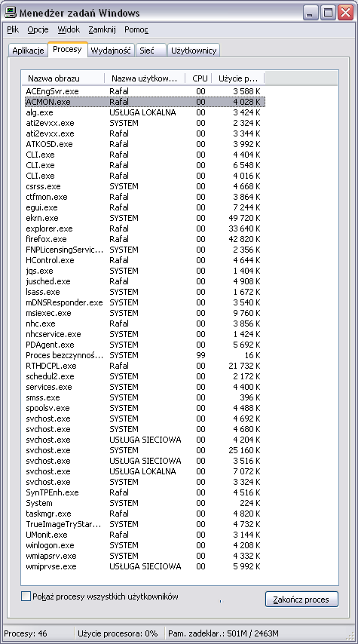Select the ekrn.exe process row
The image size is (358, 644).
145,218
